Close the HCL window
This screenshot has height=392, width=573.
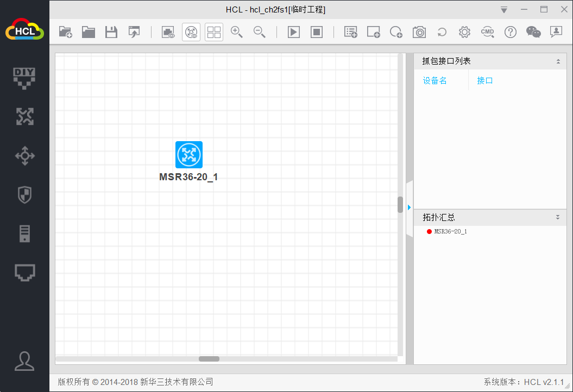point(564,10)
